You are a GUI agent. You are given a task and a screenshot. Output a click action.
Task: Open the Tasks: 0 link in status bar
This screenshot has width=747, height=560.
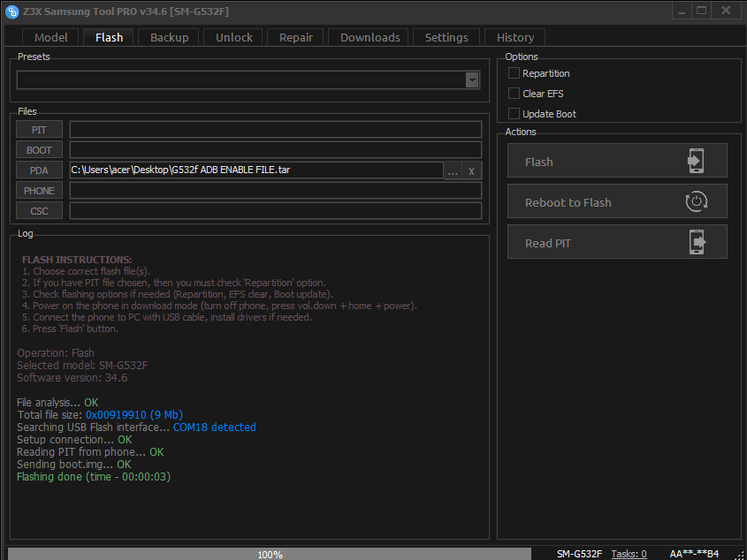point(629,553)
